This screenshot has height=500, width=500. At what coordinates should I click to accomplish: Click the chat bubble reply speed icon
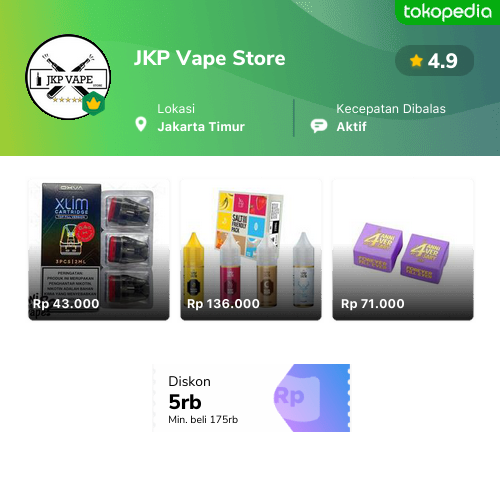[x=319, y=126]
